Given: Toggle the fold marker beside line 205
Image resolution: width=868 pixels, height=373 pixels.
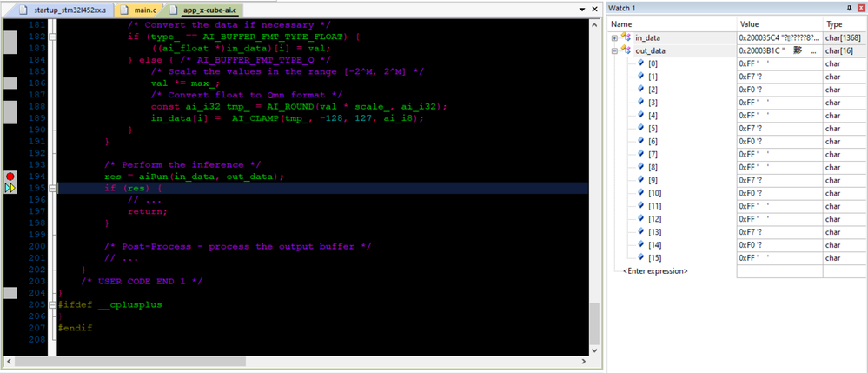Looking at the screenshot, I should point(53,304).
